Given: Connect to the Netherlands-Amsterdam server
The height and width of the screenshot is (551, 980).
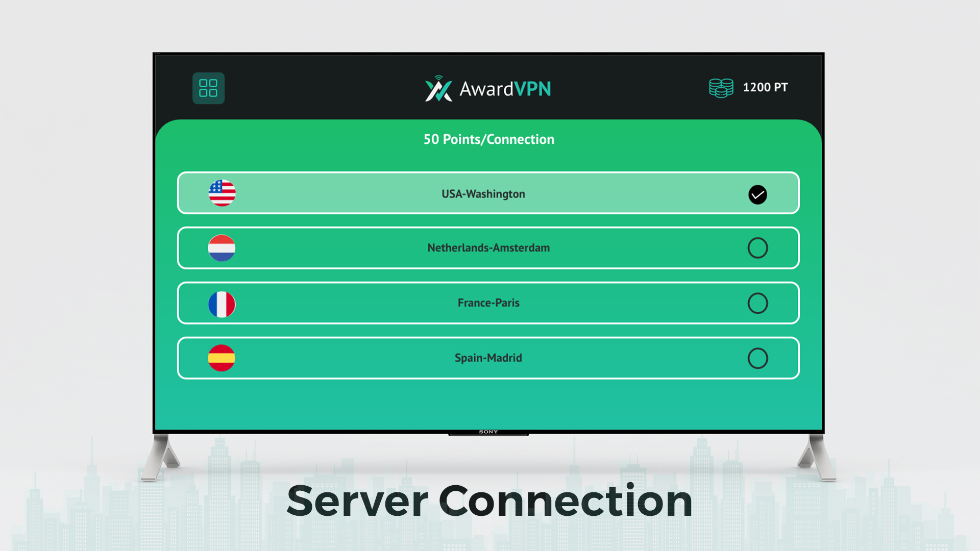Looking at the screenshot, I should tap(488, 248).
